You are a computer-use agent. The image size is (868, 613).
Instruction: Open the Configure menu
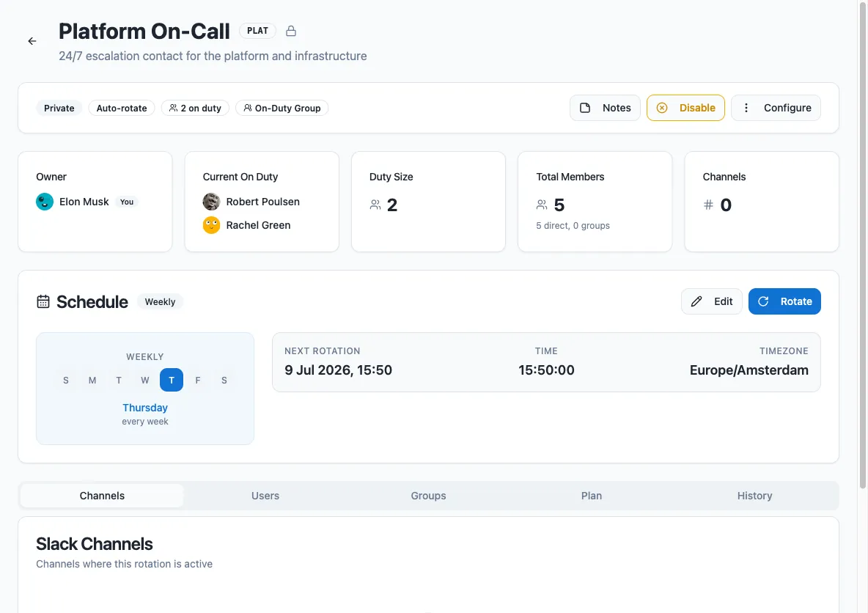pos(776,108)
